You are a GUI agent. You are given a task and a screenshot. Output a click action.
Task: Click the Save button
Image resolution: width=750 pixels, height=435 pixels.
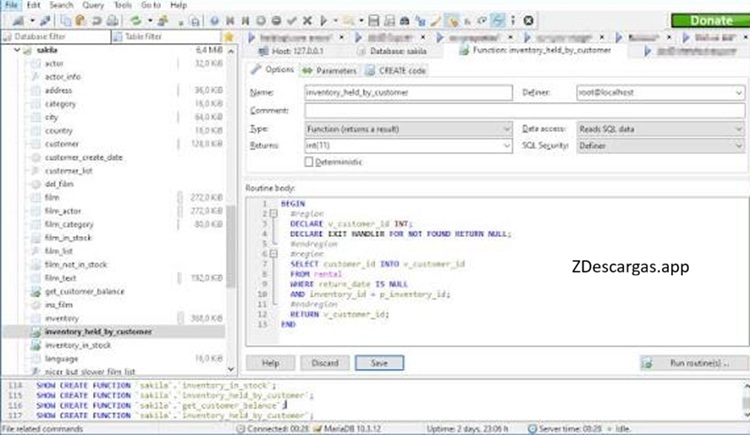click(379, 363)
